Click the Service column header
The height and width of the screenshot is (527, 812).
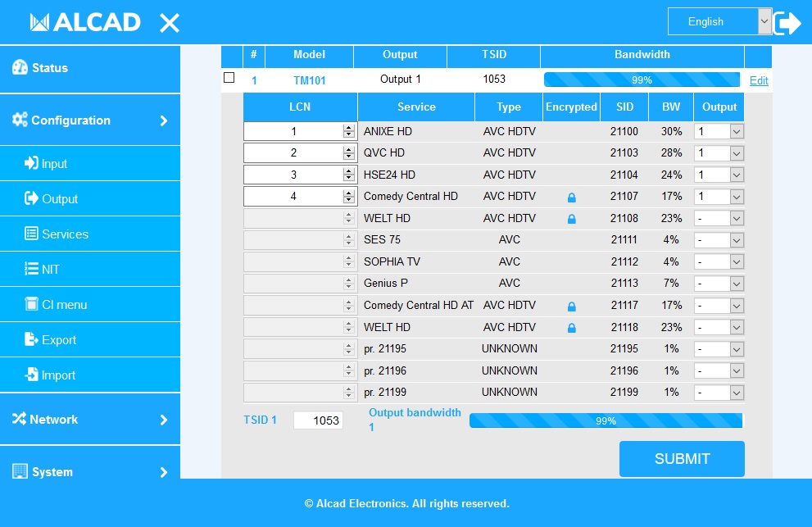[x=416, y=107]
